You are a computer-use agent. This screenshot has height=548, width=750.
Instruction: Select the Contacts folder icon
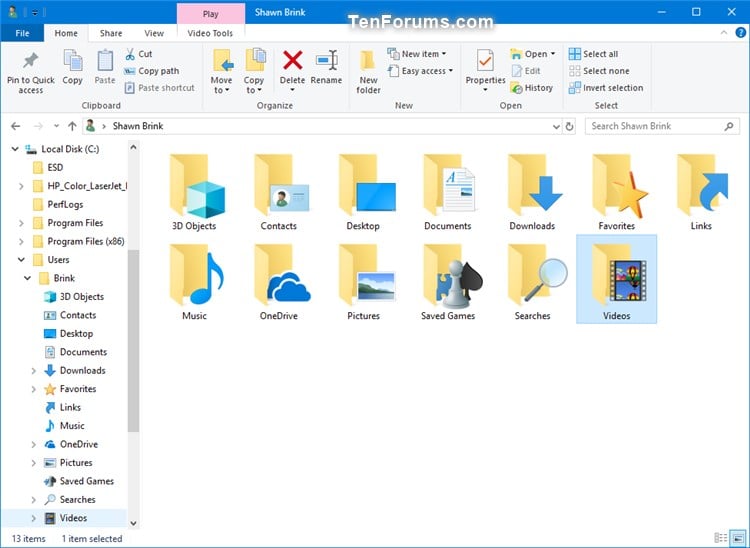click(x=281, y=186)
